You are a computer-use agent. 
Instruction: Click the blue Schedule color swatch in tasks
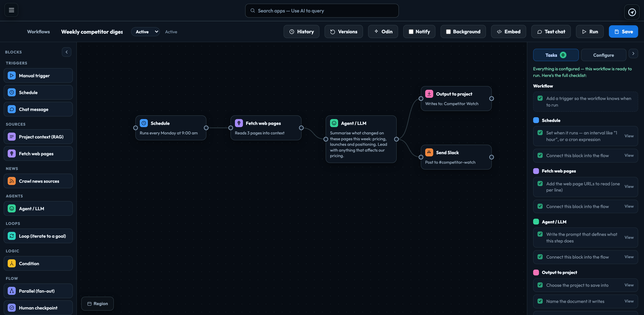pos(536,120)
